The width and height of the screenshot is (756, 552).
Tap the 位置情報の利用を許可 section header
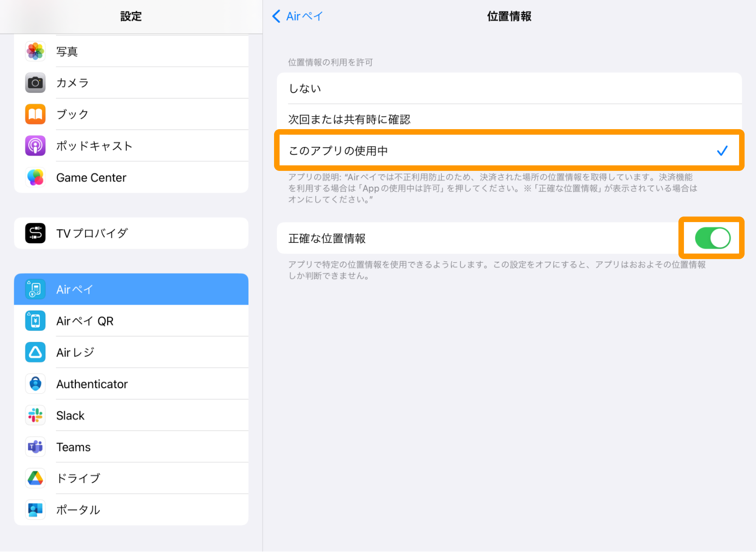(x=330, y=62)
